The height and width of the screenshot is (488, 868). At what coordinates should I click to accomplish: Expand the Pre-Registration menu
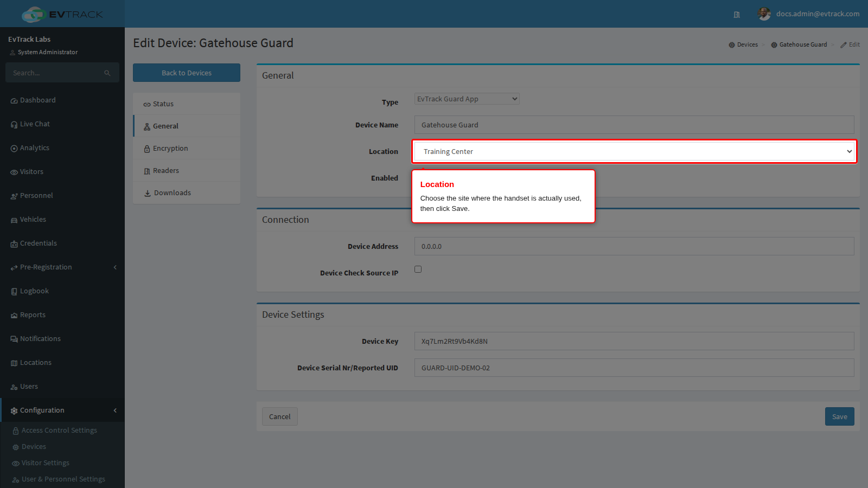62,267
